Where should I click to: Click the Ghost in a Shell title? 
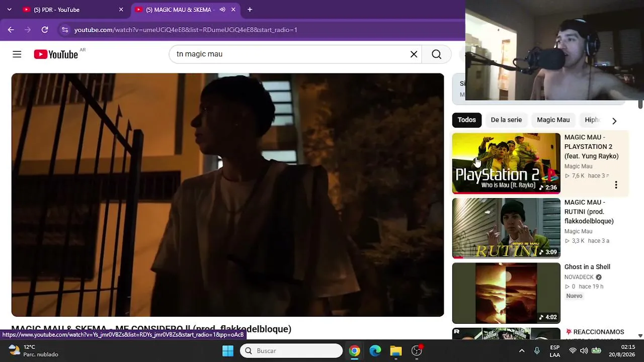pyautogui.click(x=587, y=267)
